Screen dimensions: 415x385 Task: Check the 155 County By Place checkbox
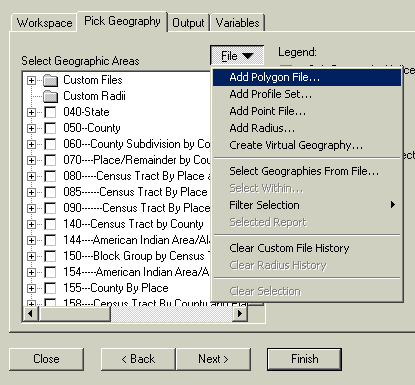[x=50, y=288]
